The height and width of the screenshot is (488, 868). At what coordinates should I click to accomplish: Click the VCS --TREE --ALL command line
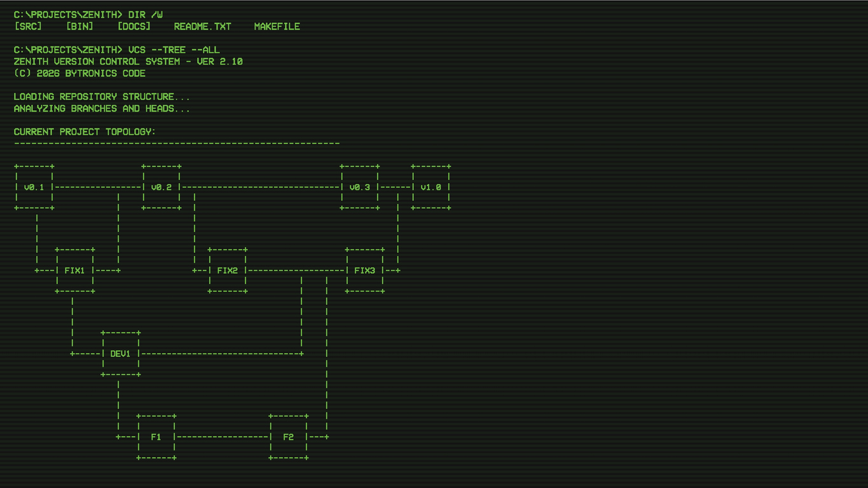click(x=117, y=50)
